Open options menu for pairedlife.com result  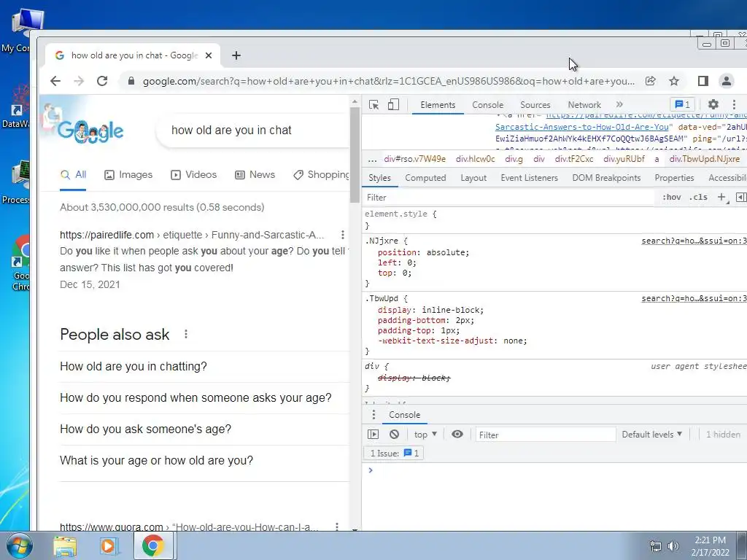pos(342,235)
